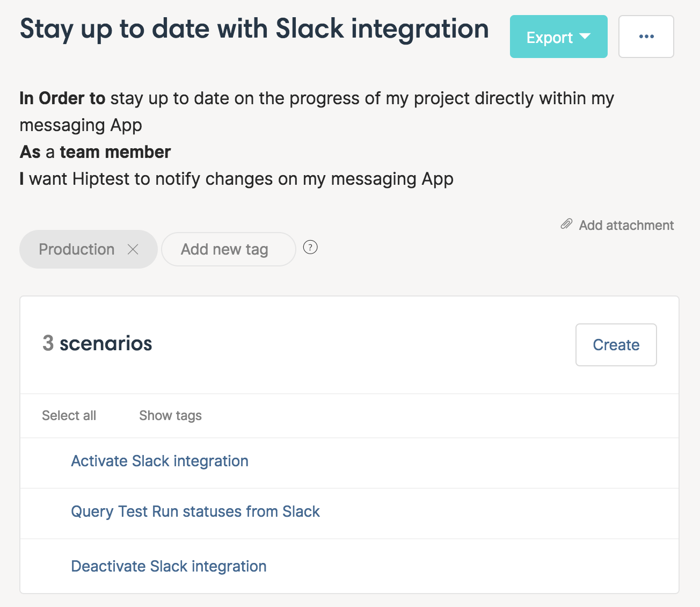Click the Production tag label

click(77, 249)
